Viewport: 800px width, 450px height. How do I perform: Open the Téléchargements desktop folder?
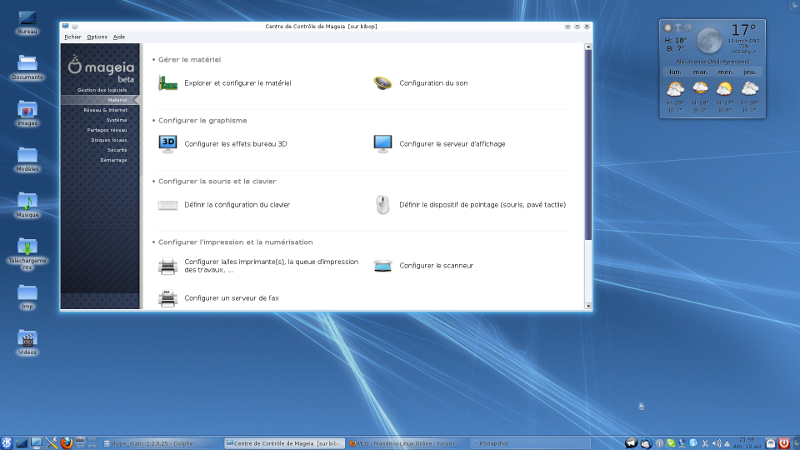click(27, 254)
